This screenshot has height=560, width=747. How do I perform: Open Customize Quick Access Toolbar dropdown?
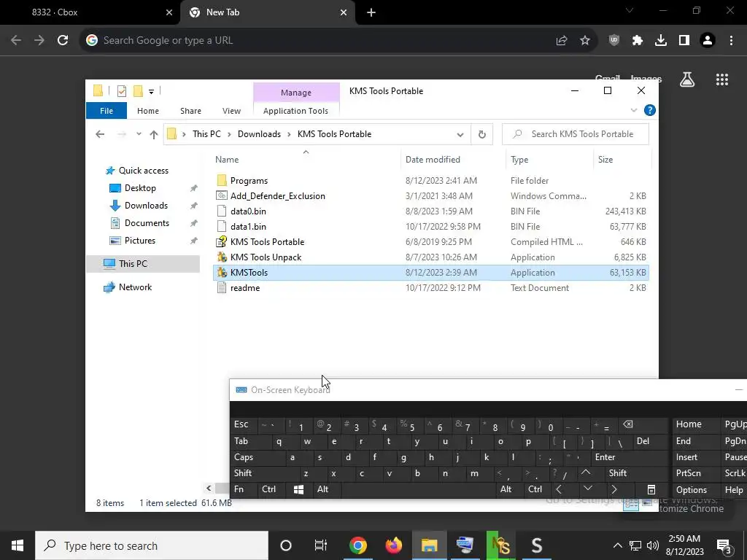[151, 91]
